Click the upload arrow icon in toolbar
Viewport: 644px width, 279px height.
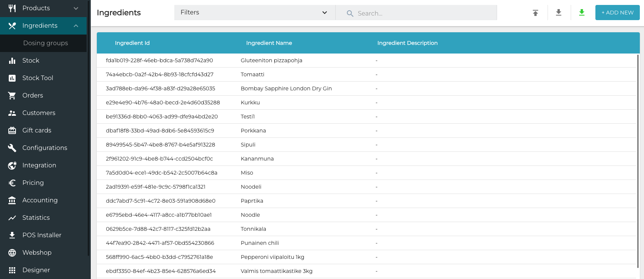[x=535, y=13]
